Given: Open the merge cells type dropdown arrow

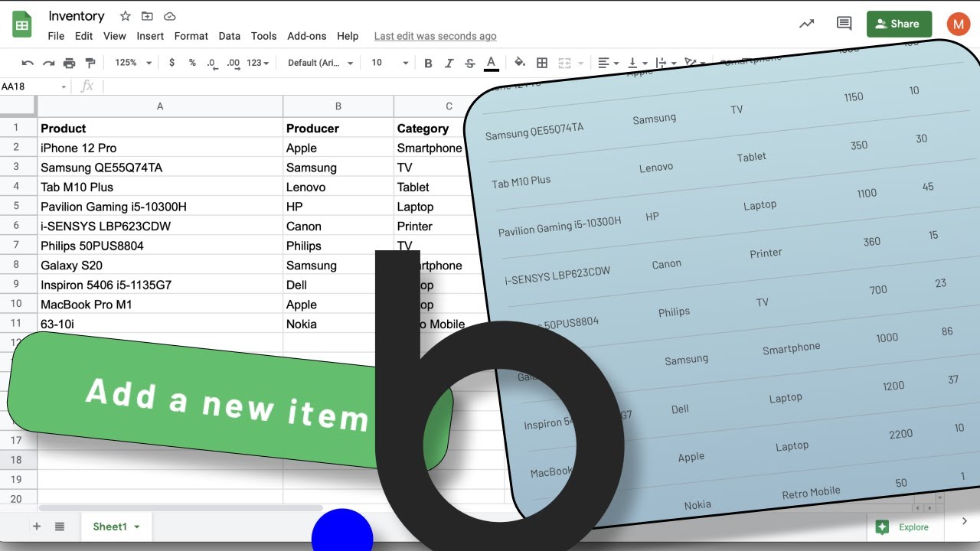Looking at the screenshot, I should [x=580, y=63].
